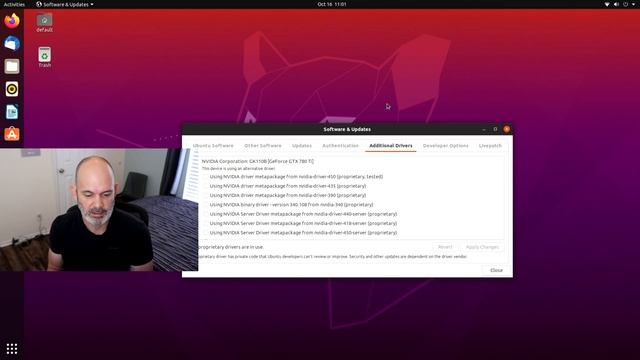Open Software & Updates app menu in top bar
640x360 pixels.
[65, 4]
